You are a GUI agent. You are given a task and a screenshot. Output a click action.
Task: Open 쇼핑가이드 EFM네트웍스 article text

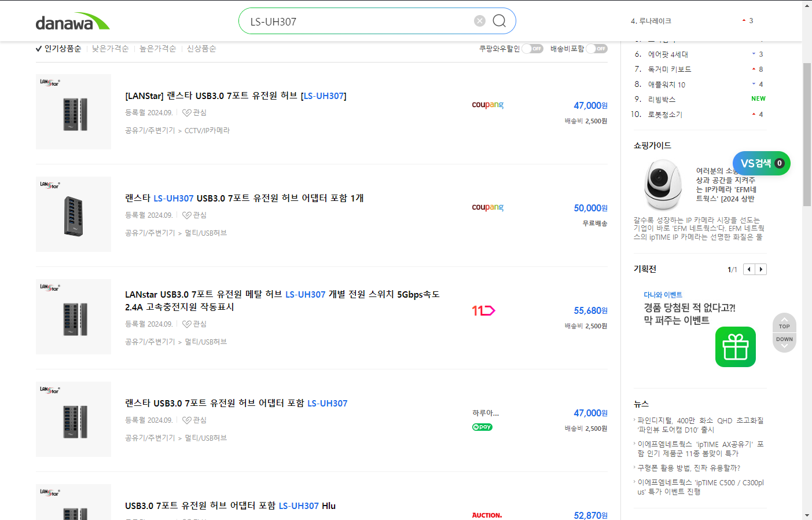699,228
